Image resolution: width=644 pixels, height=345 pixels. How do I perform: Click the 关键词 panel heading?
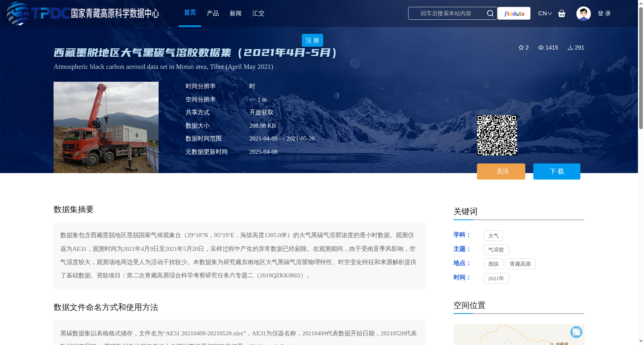click(466, 211)
